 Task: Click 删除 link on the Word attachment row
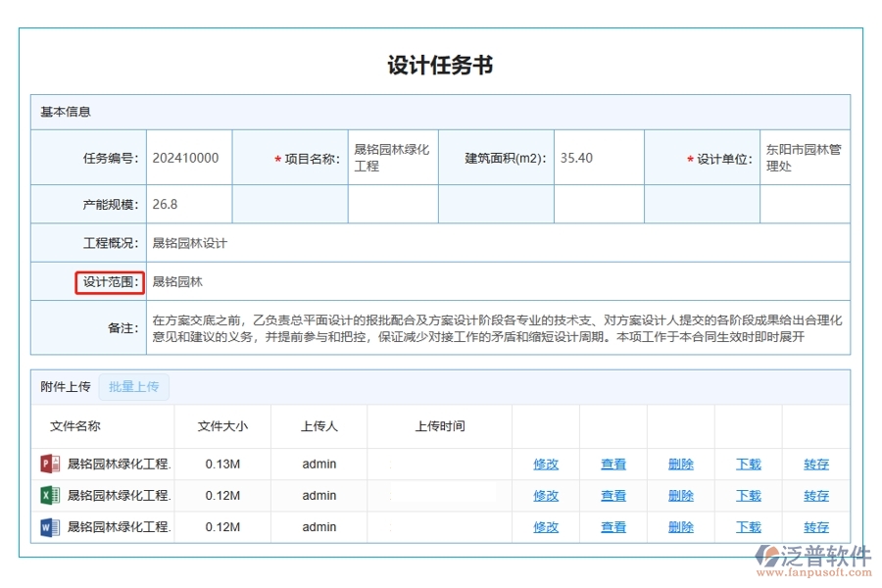tap(680, 526)
